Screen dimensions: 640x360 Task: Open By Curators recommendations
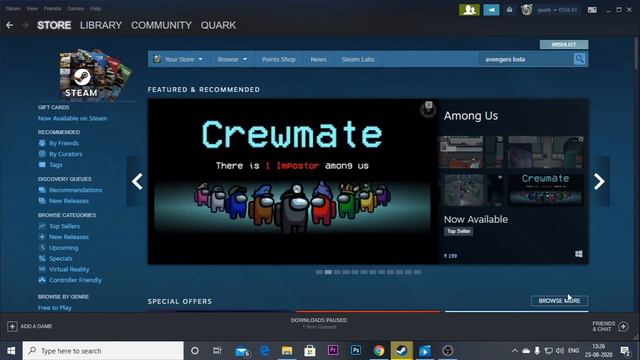65,154
